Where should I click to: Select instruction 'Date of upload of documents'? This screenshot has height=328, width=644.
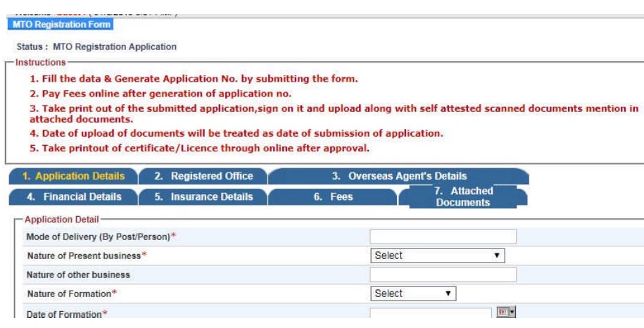pyautogui.click(x=236, y=134)
